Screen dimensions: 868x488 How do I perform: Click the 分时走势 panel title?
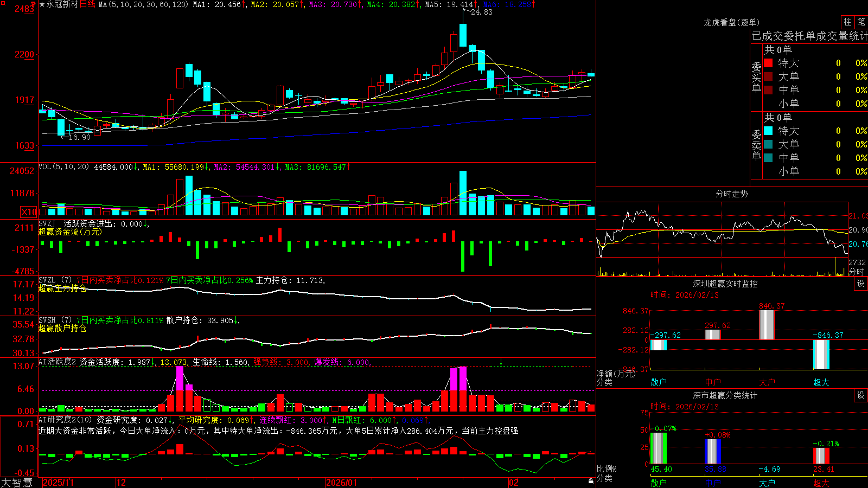[x=732, y=194]
